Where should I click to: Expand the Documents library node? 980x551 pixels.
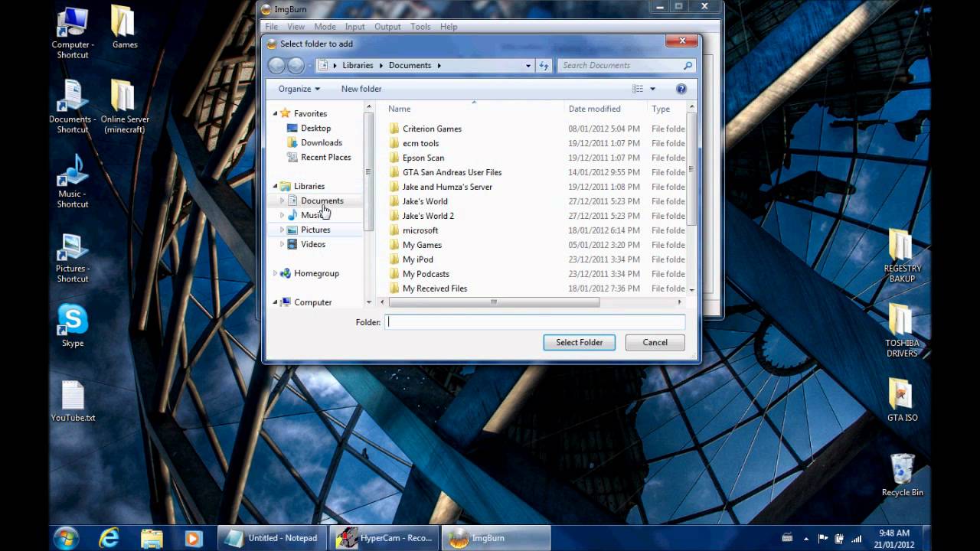click(282, 201)
